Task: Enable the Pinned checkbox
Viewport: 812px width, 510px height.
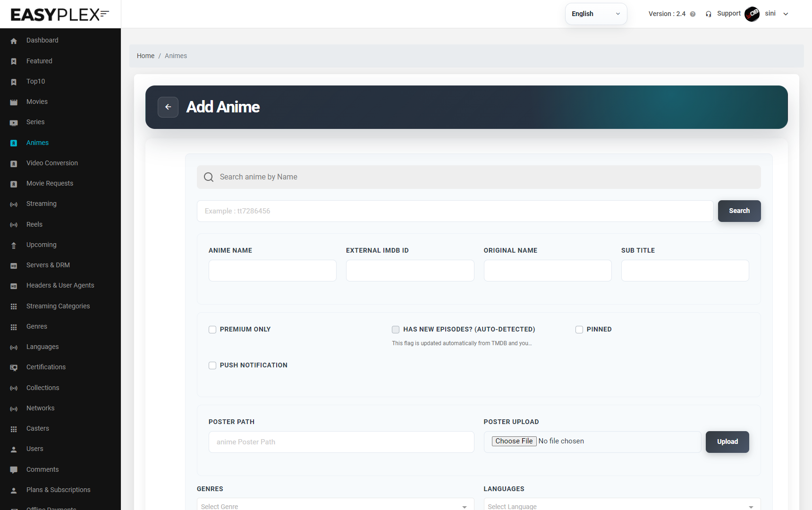Action: point(579,330)
